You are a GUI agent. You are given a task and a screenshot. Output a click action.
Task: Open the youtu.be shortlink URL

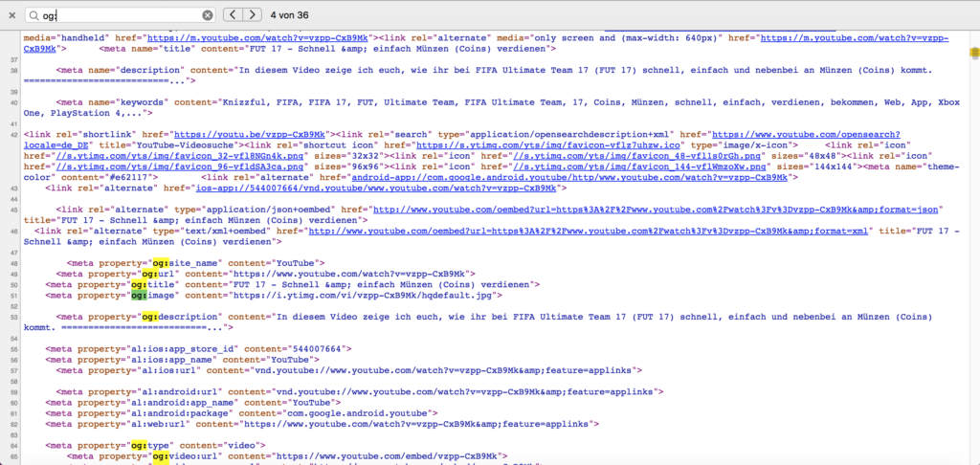pyautogui.click(x=250, y=134)
